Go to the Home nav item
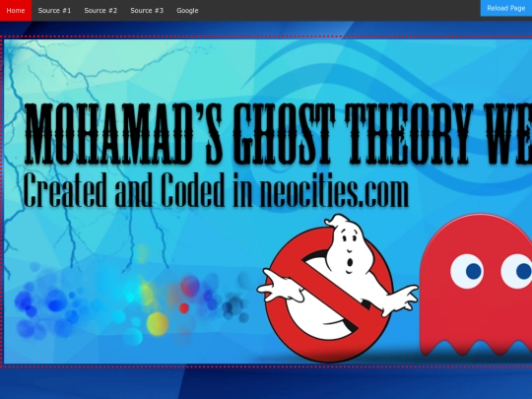 point(16,11)
